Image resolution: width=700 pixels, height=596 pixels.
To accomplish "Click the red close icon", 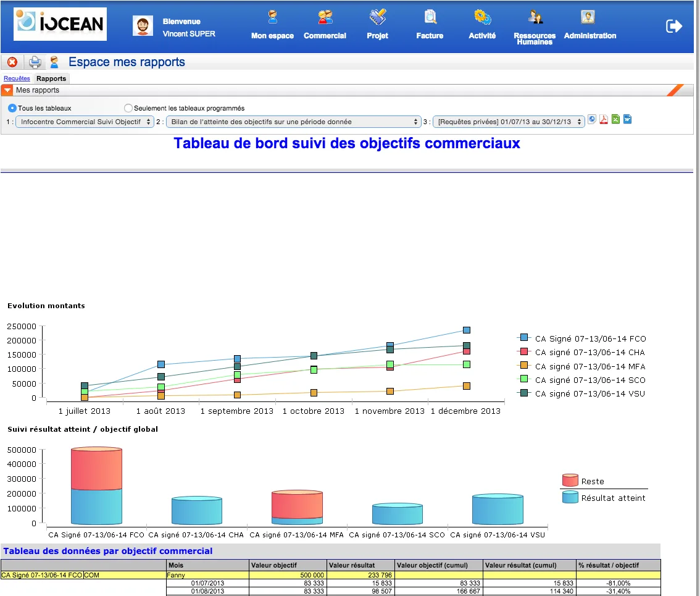I will click(x=12, y=62).
